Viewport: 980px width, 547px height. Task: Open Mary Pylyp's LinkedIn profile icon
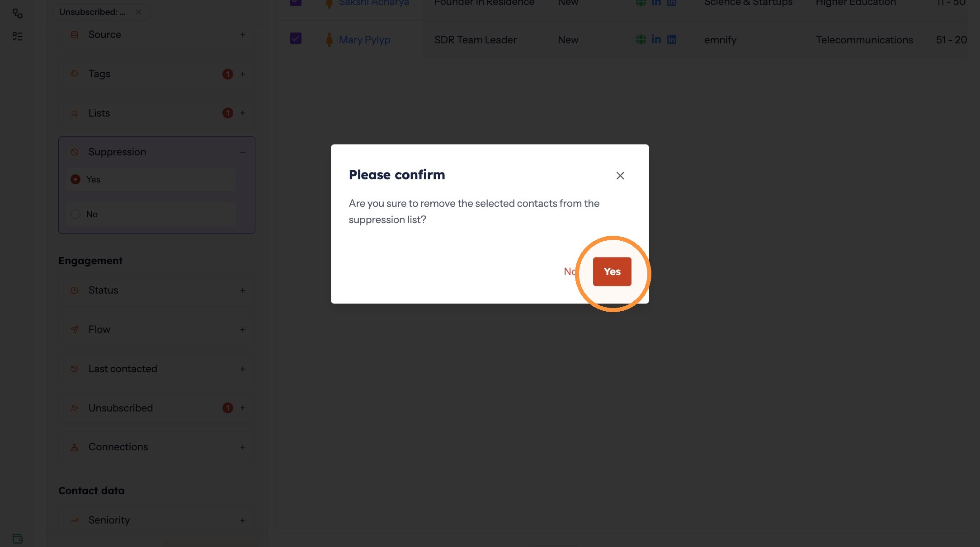click(656, 40)
